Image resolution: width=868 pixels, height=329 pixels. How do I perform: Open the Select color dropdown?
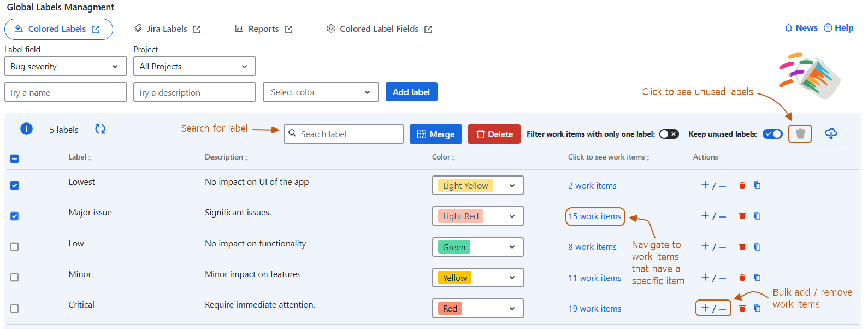[321, 92]
